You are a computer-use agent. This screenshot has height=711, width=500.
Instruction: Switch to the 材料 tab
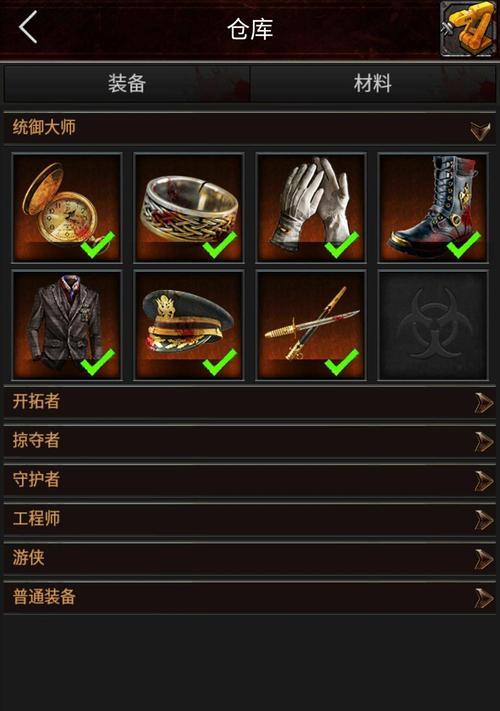point(373,84)
